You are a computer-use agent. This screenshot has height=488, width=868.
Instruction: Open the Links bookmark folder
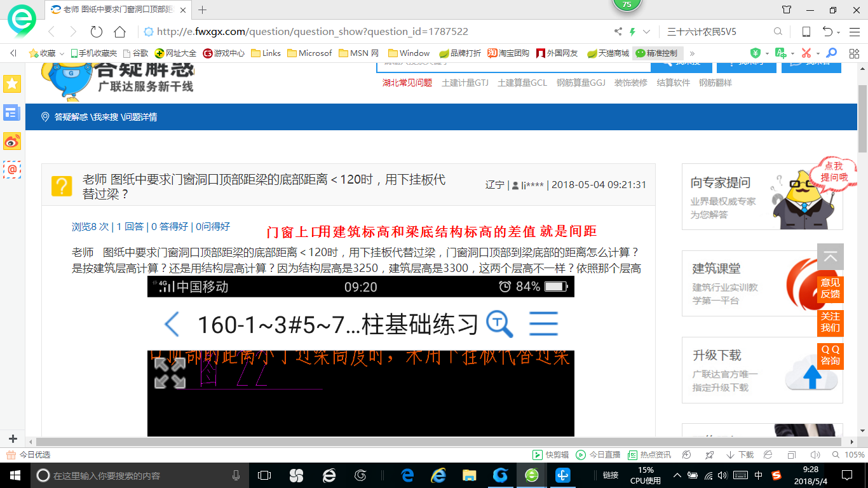(x=266, y=53)
